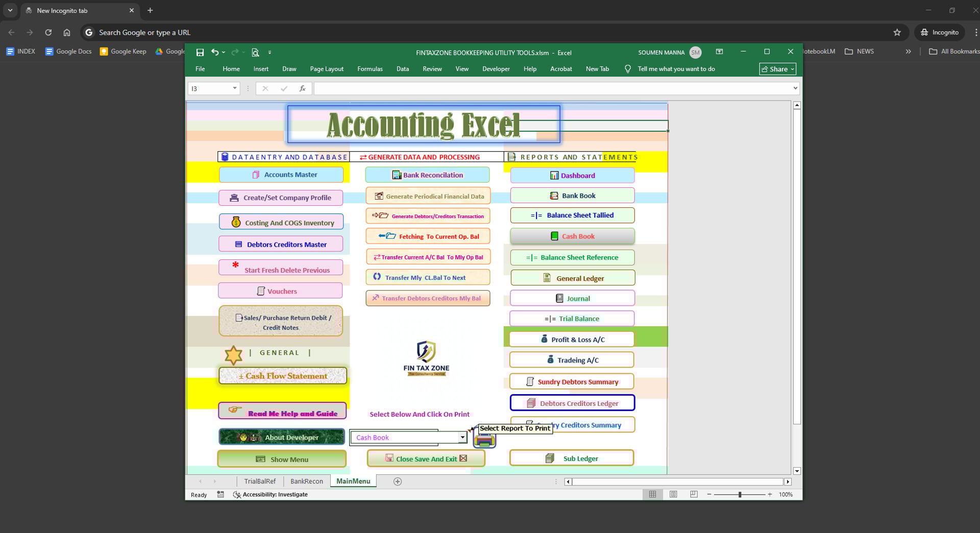Open the report selection combo box arrow

tap(462, 437)
